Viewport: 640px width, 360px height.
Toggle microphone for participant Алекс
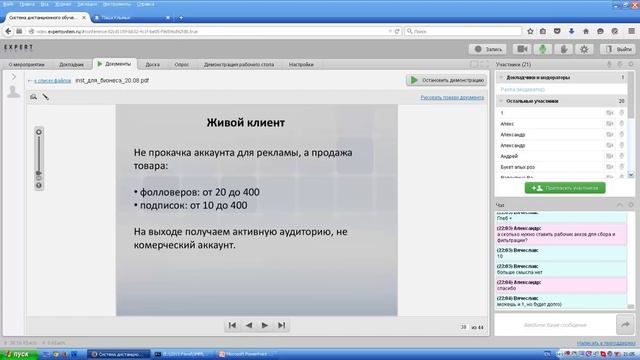[x=622, y=124]
